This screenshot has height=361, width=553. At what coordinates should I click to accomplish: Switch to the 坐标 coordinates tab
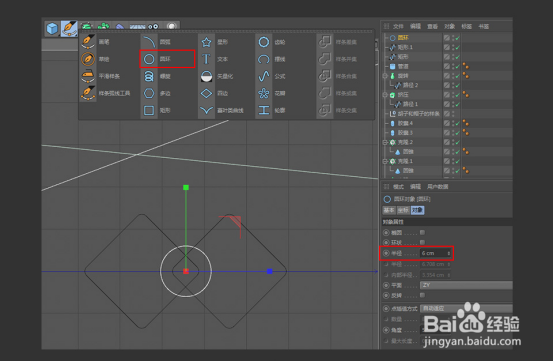(403, 210)
